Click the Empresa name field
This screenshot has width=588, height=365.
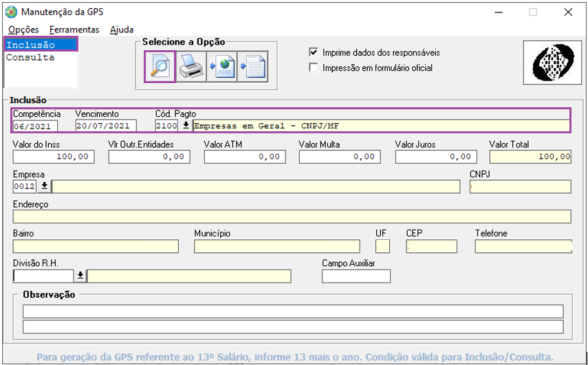(x=256, y=186)
